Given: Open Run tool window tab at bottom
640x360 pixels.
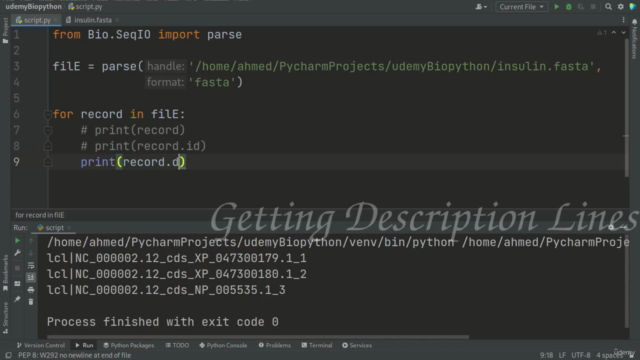Looking at the screenshot, I should pos(84,345).
